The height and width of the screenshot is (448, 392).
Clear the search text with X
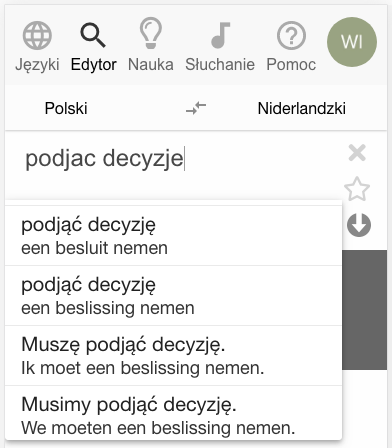[357, 153]
